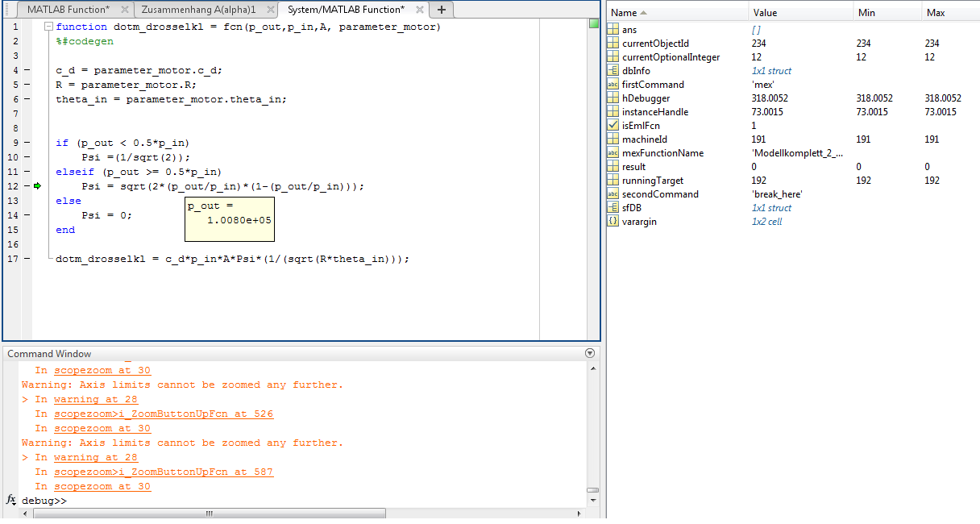The image size is (980, 524).
Task: Select the firstCommand string variable icon
Action: (612, 85)
